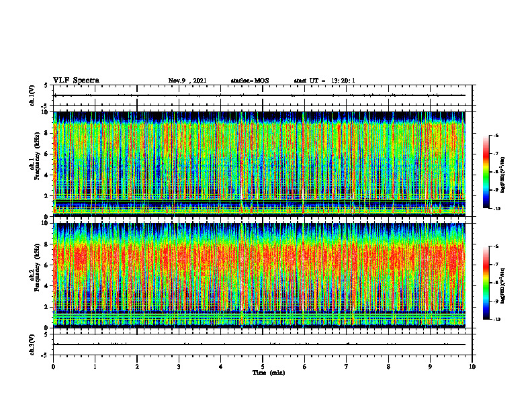Click the ch.2 color scale bar

click(x=486, y=283)
